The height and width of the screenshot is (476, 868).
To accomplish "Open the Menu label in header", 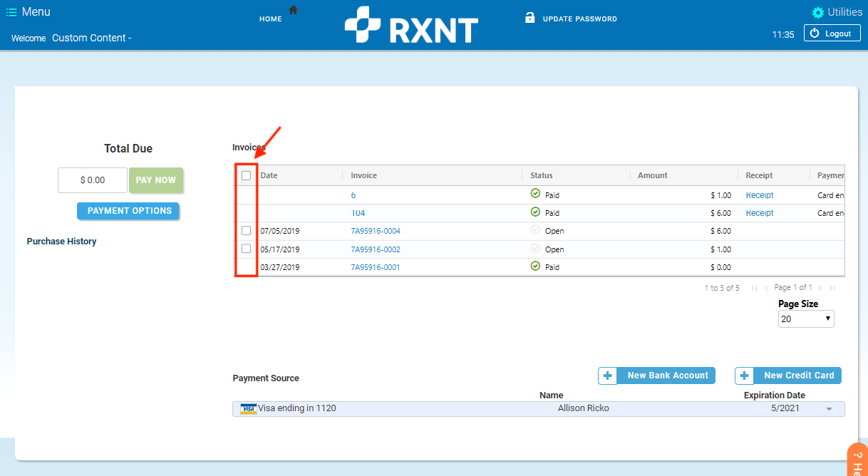I will (36, 12).
